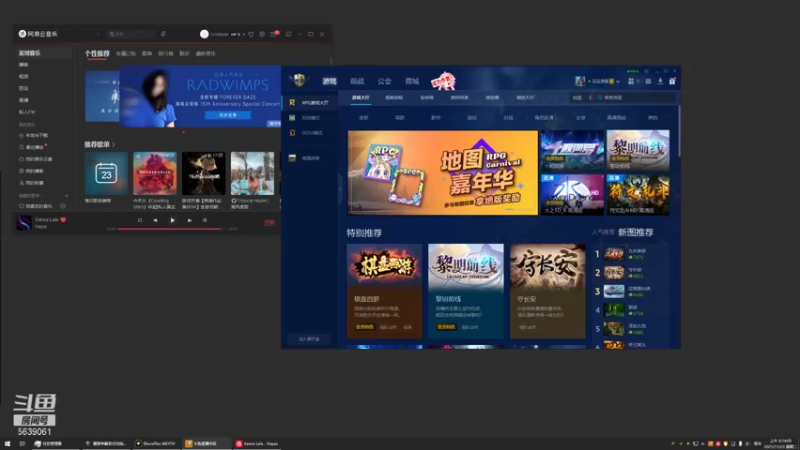Select the 专属定制 tab in NetEase
The height and width of the screenshot is (450, 800).
pos(126,54)
